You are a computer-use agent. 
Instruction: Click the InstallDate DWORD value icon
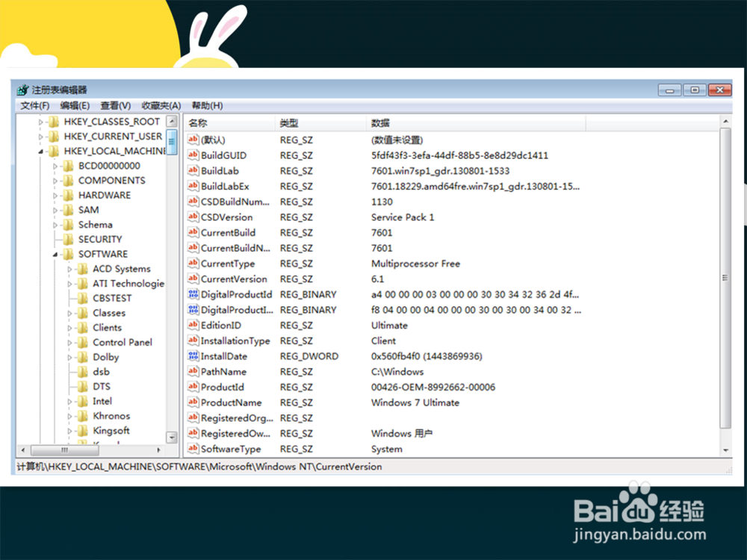pyautogui.click(x=193, y=355)
